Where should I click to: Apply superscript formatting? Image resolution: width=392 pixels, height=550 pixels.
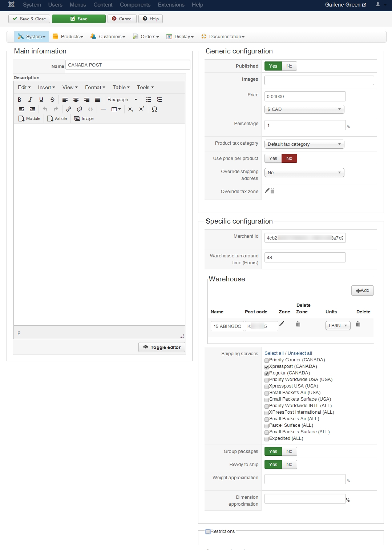(142, 109)
